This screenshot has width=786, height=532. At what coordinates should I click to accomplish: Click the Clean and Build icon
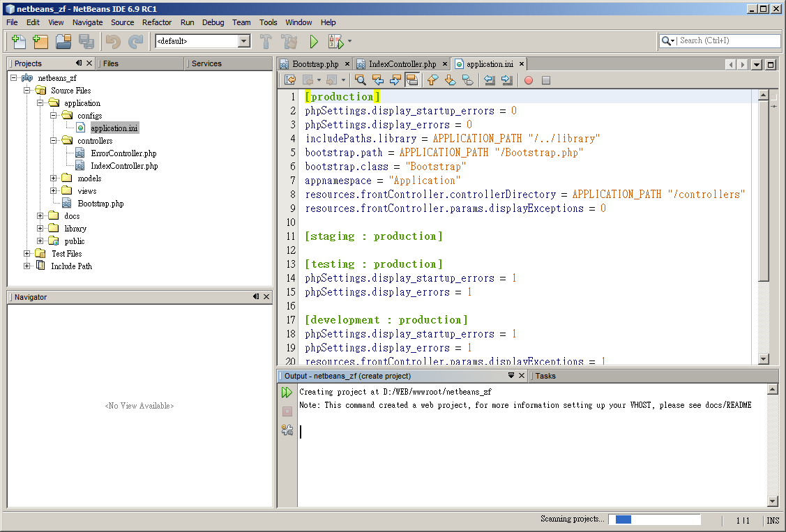point(289,42)
